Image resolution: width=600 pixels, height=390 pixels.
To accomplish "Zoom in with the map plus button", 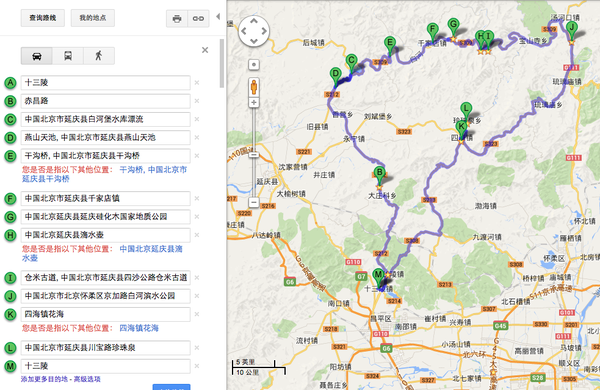I will [254, 103].
